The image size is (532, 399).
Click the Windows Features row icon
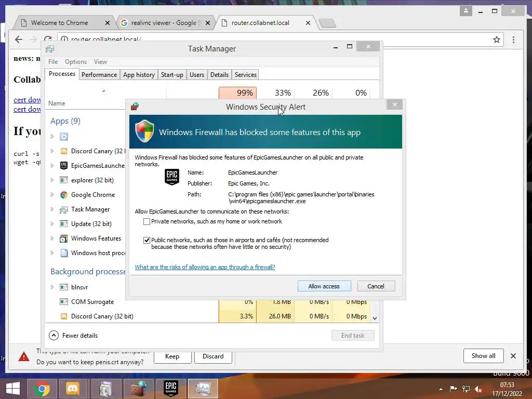point(64,238)
